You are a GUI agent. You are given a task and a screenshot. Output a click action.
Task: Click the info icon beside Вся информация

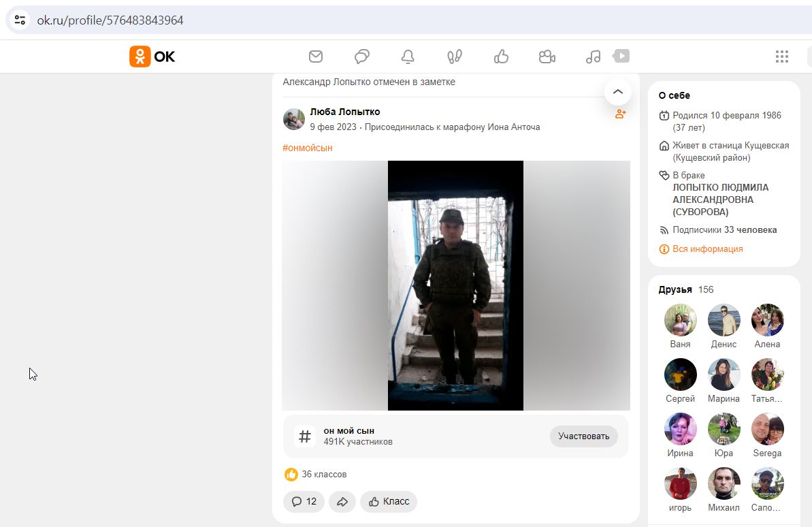point(664,249)
